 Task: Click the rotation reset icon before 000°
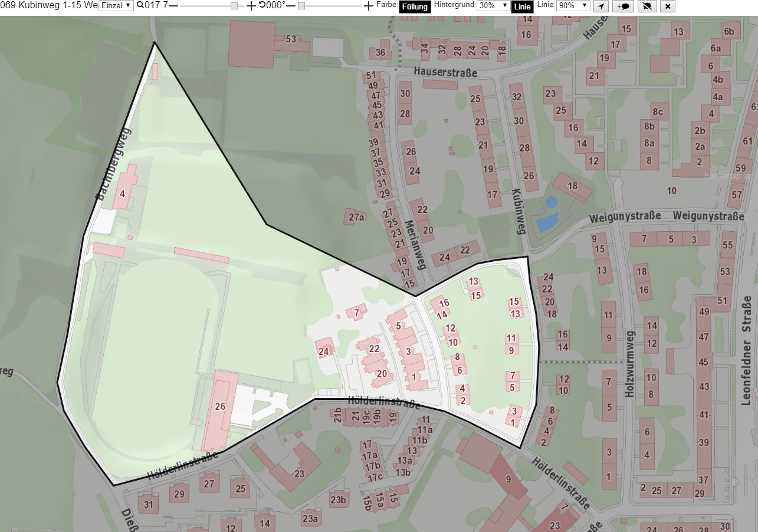point(262,5)
